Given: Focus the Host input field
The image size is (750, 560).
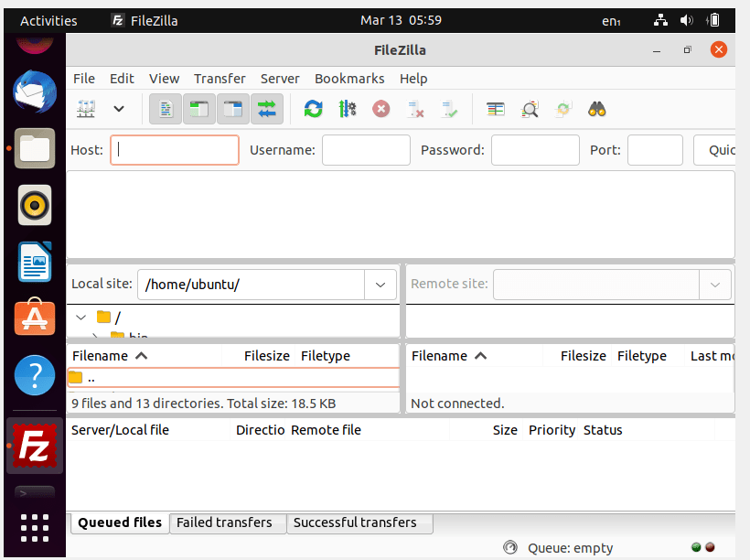Looking at the screenshot, I should (x=175, y=150).
